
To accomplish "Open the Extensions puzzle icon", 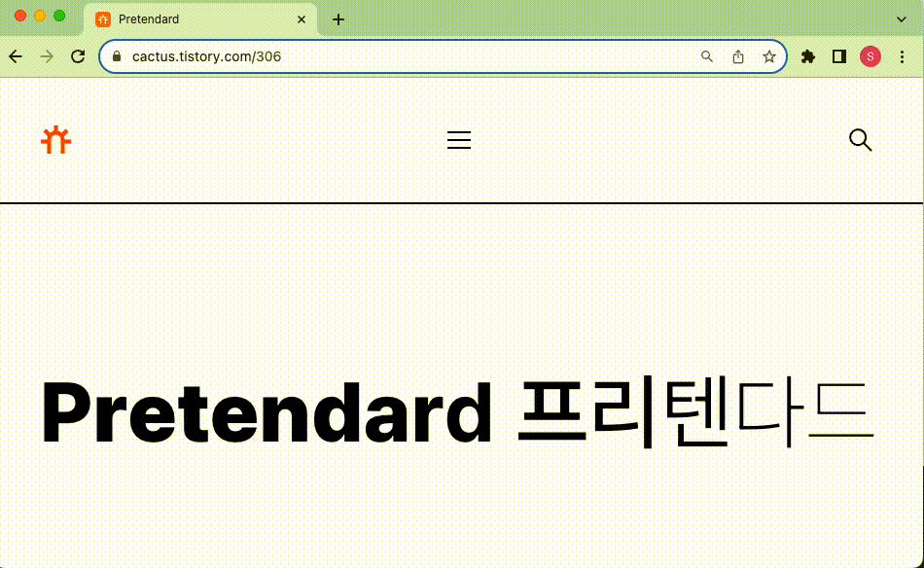I will pyautogui.click(x=808, y=56).
